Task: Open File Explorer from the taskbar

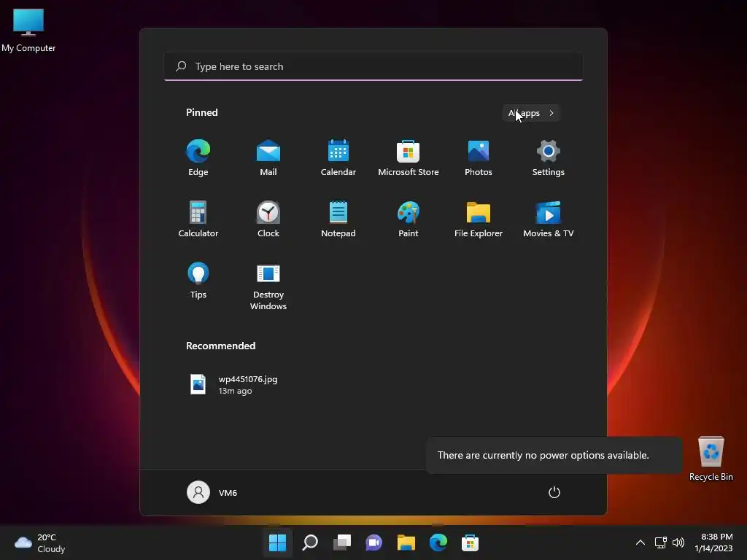Action: pyautogui.click(x=406, y=542)
